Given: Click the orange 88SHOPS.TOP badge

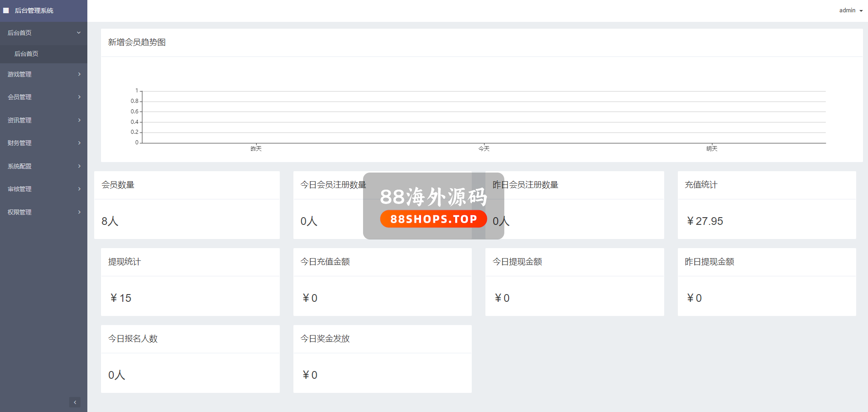Looking at the screenshot, I should [x=433, y=219].
